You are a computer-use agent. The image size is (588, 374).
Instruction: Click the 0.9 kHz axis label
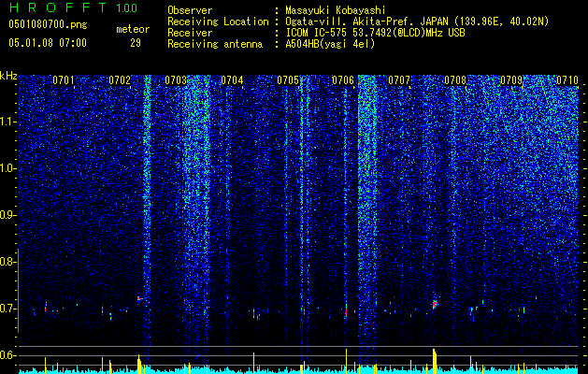pos(7,215)
